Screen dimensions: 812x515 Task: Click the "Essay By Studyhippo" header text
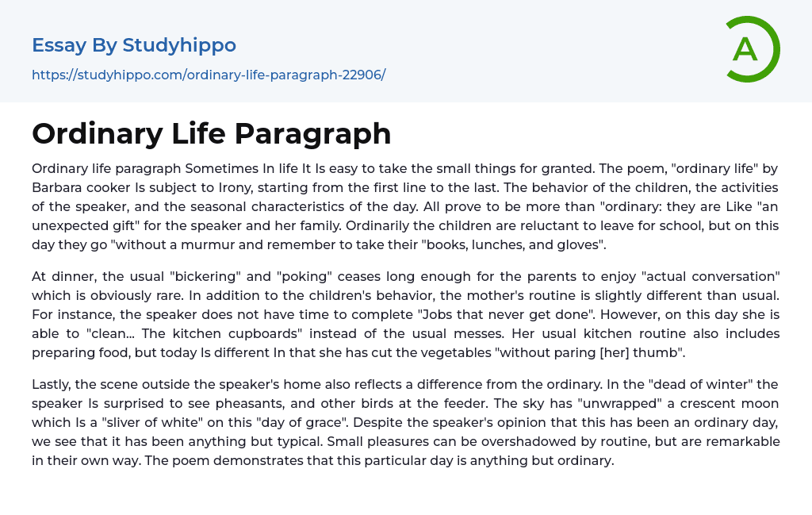pos(134,45)
